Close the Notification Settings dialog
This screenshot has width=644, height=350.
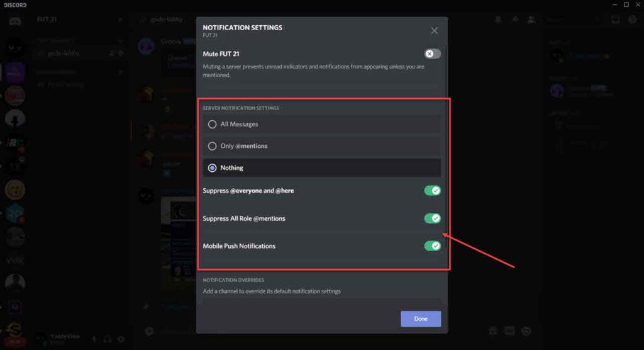[x=434, y=30]
